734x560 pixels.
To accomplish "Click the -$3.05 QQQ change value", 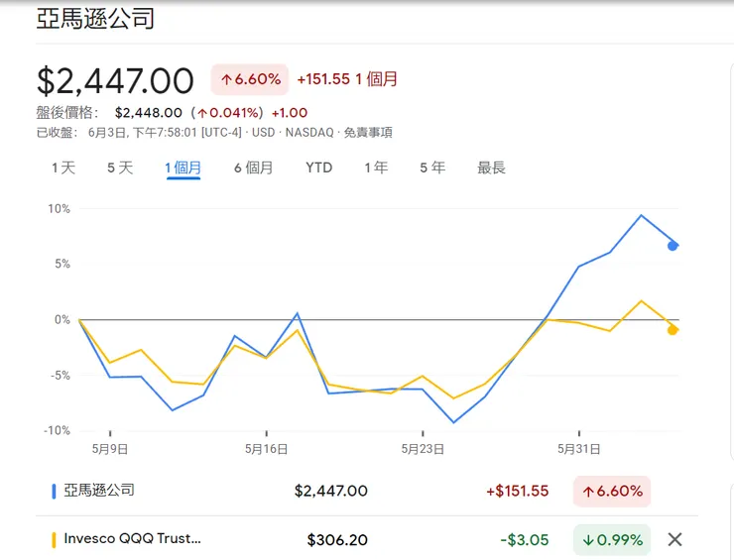I will pos(525,540).
